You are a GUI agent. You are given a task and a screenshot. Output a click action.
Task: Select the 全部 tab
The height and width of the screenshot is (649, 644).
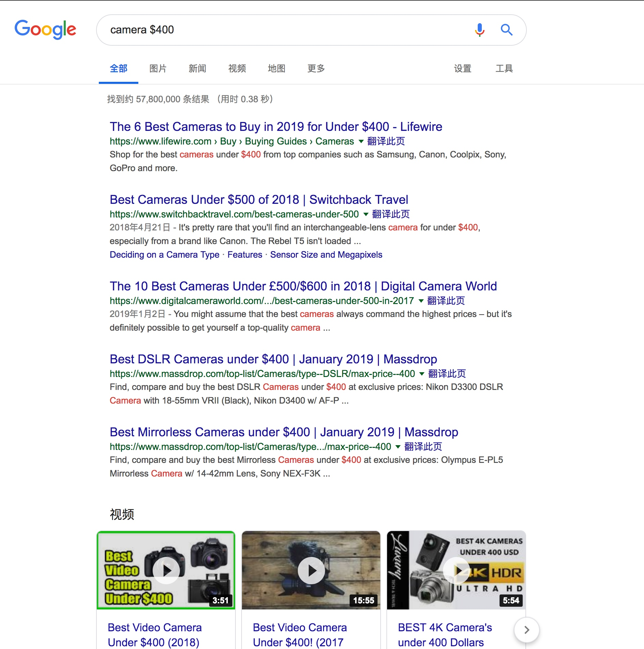pyautogui.click(x=119, y=69)
